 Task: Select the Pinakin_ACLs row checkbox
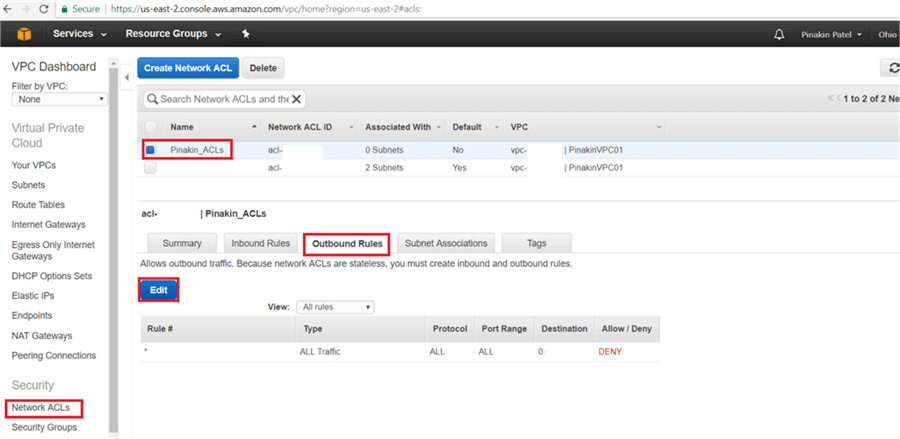(150, 150)
